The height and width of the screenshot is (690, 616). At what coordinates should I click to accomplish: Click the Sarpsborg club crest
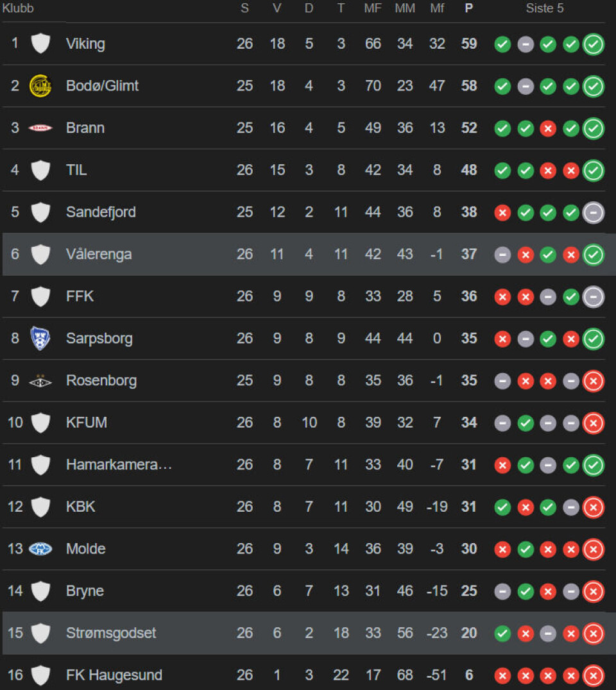pos(40,339)
